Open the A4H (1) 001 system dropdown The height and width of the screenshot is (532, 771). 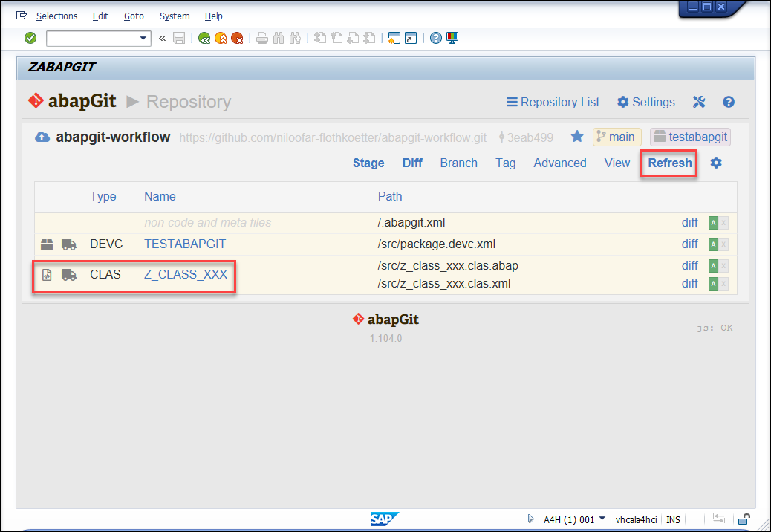point(574,519)
